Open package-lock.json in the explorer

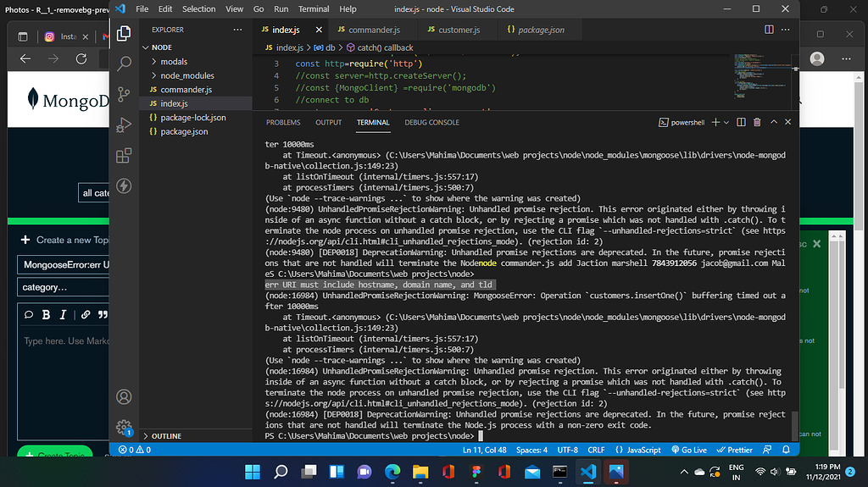pyautogui.click(x=192, y=118)
